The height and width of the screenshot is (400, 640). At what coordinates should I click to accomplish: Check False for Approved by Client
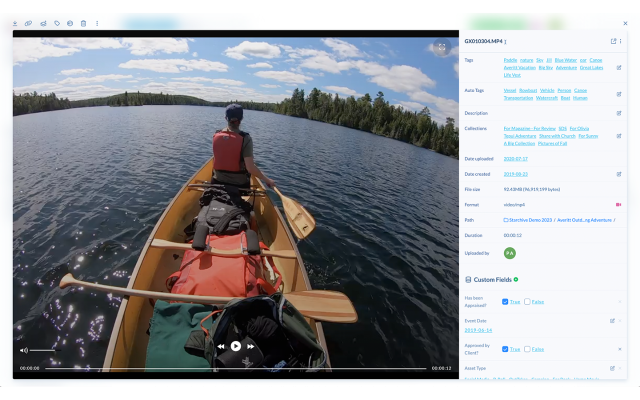click(x=527, y=349)
